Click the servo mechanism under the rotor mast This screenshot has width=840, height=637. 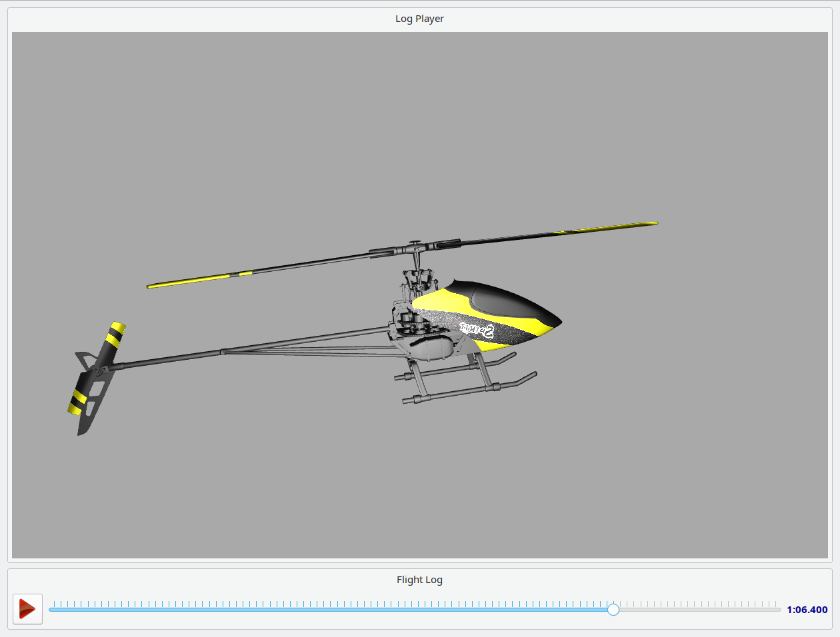(x=417, y=280)
